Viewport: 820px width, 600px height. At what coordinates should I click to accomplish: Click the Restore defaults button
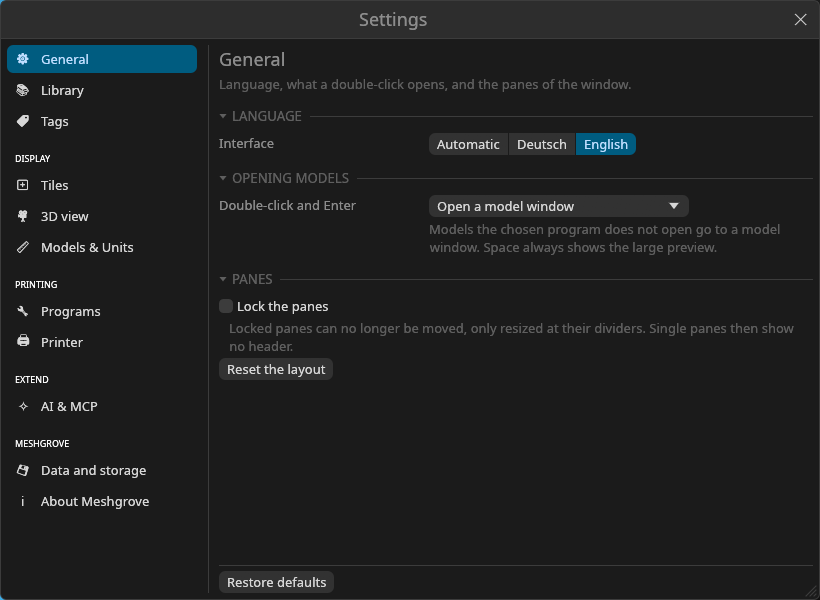click(276, 582)
